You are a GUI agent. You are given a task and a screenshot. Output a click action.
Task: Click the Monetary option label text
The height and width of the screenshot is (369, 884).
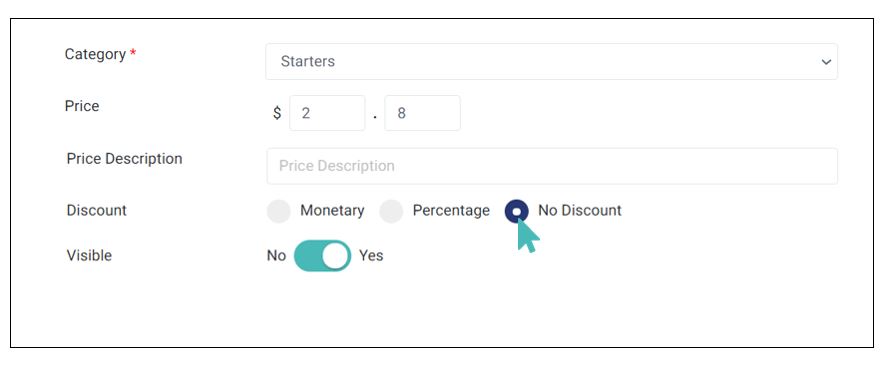[x=332, y=211]
